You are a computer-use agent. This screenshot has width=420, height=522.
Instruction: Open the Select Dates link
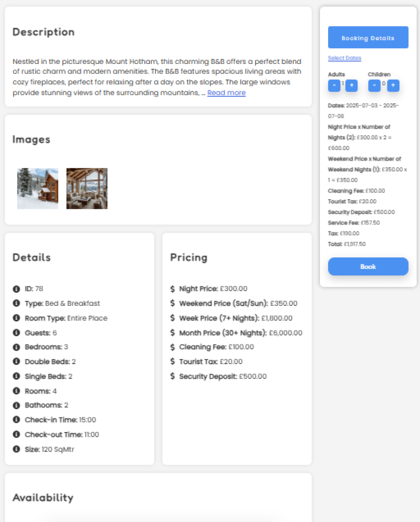click(x=344, y=58)
